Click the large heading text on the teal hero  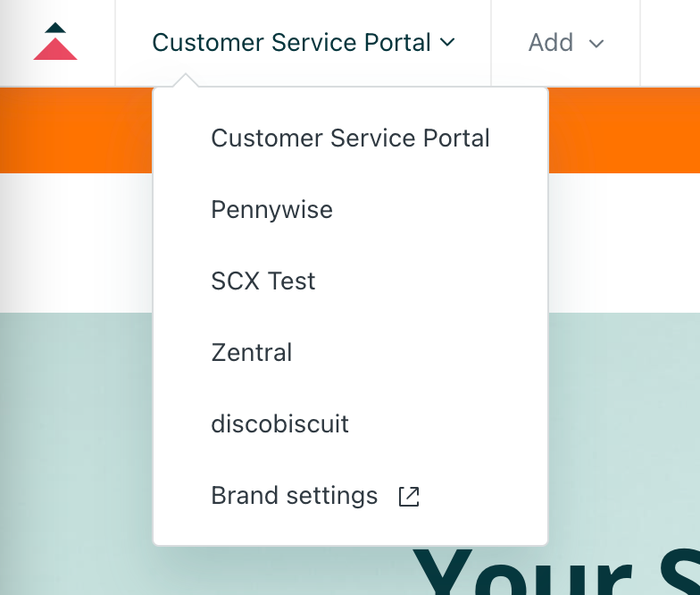coord(555,572)
